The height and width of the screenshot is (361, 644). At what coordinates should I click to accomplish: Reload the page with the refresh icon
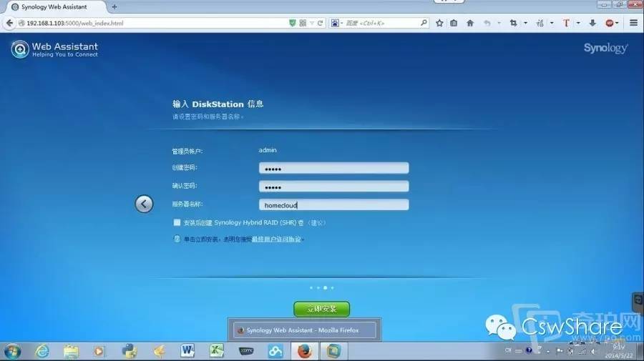[x=321, y=23]
